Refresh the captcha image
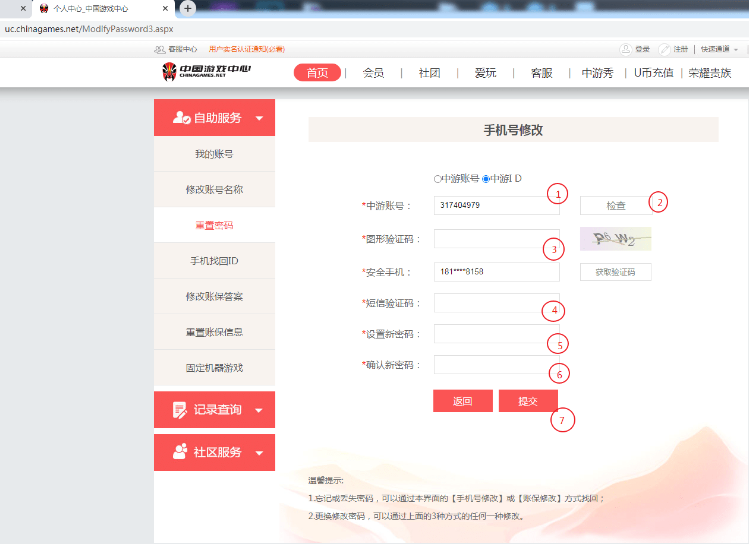This screenshot has height=544, width=750. [x=615, y=238]
